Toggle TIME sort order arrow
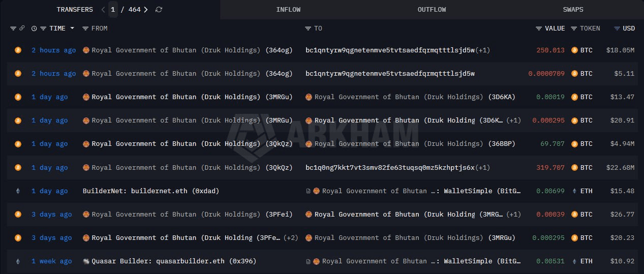The image size is (644, 274). pyautogui.click(x=72, y=28)
